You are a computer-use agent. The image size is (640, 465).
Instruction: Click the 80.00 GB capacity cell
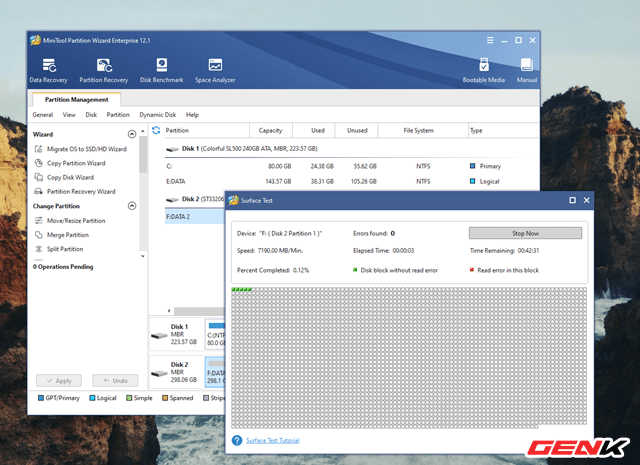coord(280,166)
